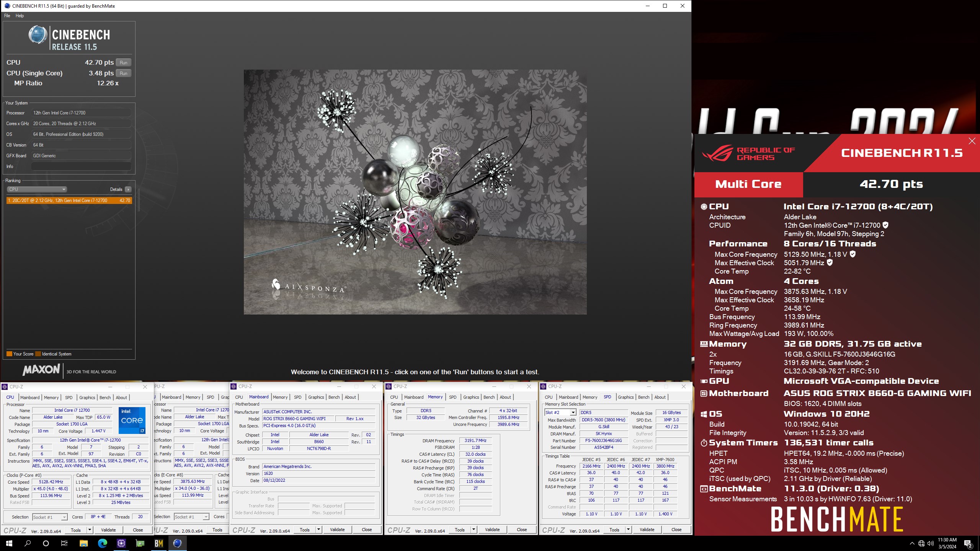The image size is (980, 551).
Task: Select ranking row 20C/20T 12th Gen i7-12700
Action: point(69,201)
